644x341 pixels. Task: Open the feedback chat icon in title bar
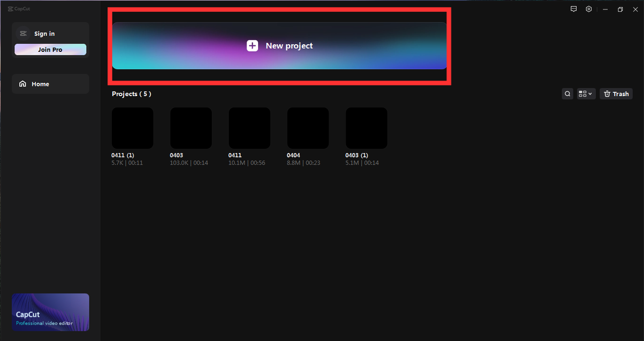click(x=574, y=9)
